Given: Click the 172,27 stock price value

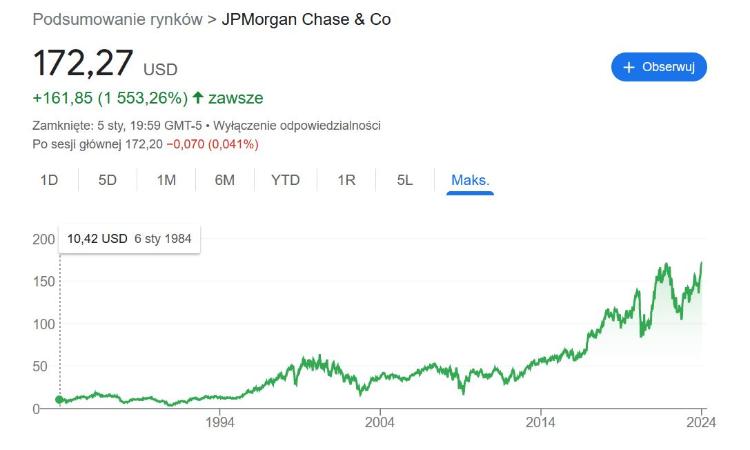Looking at the screenshot, I should [x=83, y=63].
